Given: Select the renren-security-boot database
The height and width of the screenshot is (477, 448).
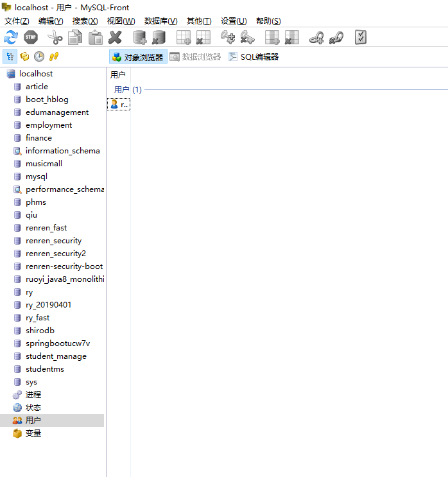Looking at the screenshot, I should click(64, 266).
